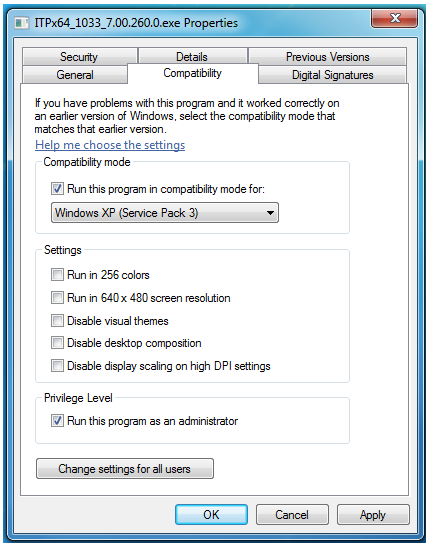Uncheck Run this program in compatibility mode

[x=57, y=189]
